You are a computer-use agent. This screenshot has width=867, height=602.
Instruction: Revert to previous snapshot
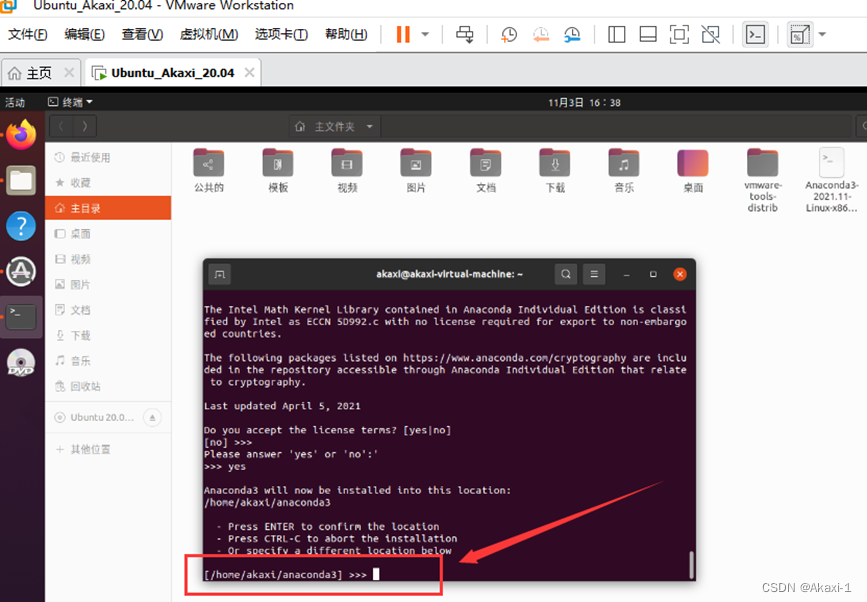click(541, 34)
